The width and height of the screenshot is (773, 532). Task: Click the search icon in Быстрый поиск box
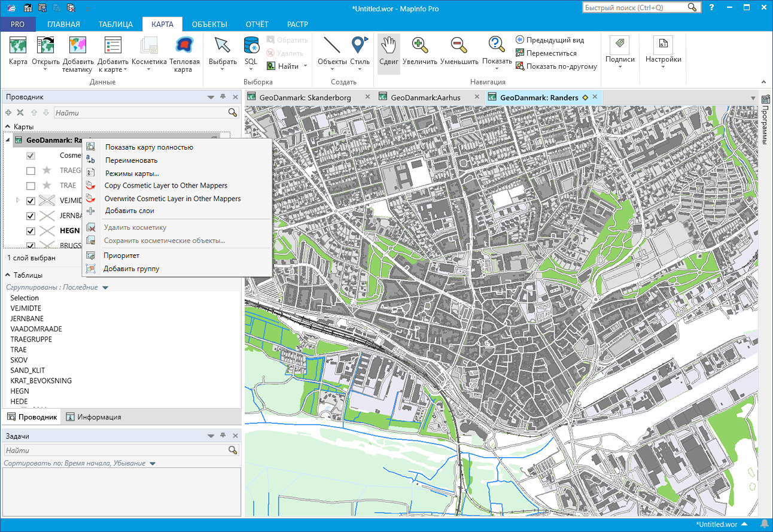[x=692, y=7]
